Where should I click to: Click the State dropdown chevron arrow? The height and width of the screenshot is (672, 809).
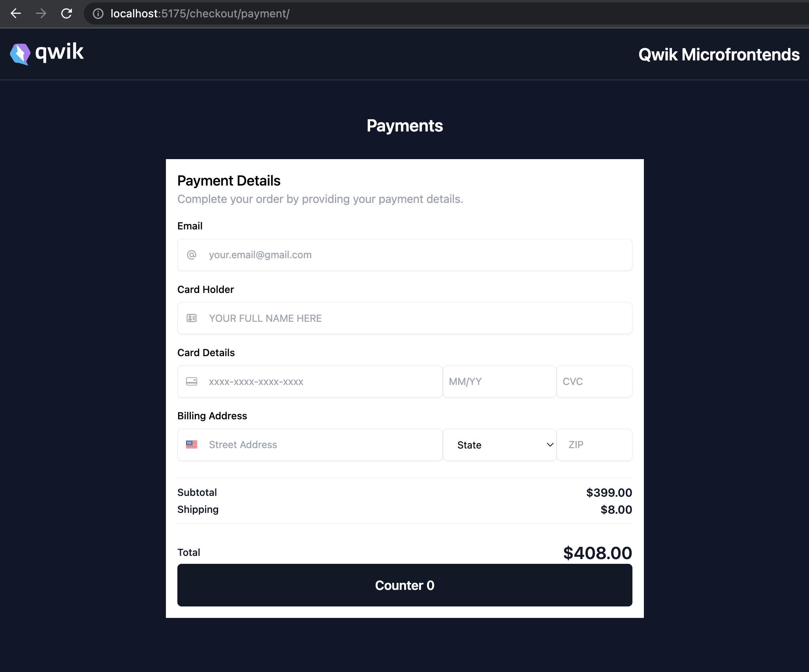click(550, 445)
